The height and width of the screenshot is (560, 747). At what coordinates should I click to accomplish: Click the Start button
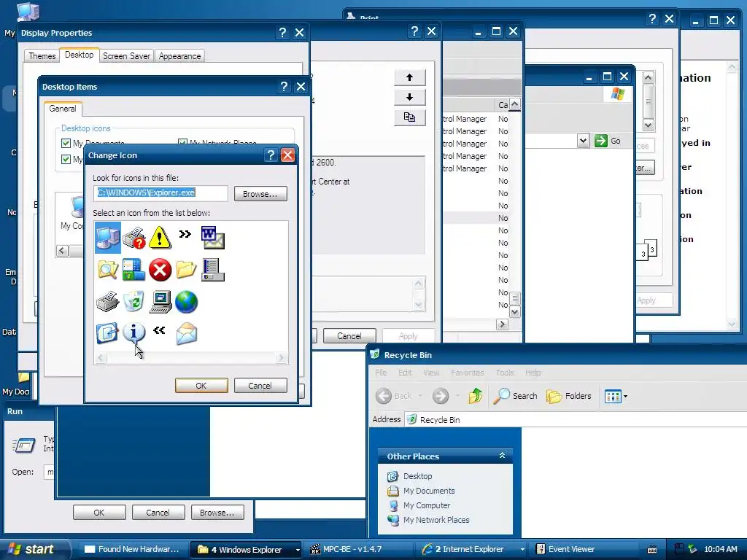(x=32, y=549)
